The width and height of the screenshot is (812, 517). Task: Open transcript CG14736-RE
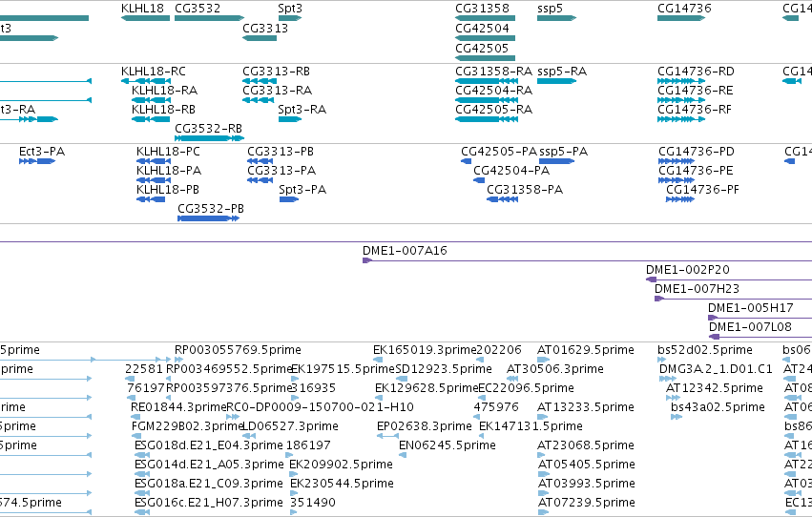click(x=681, y=100)
